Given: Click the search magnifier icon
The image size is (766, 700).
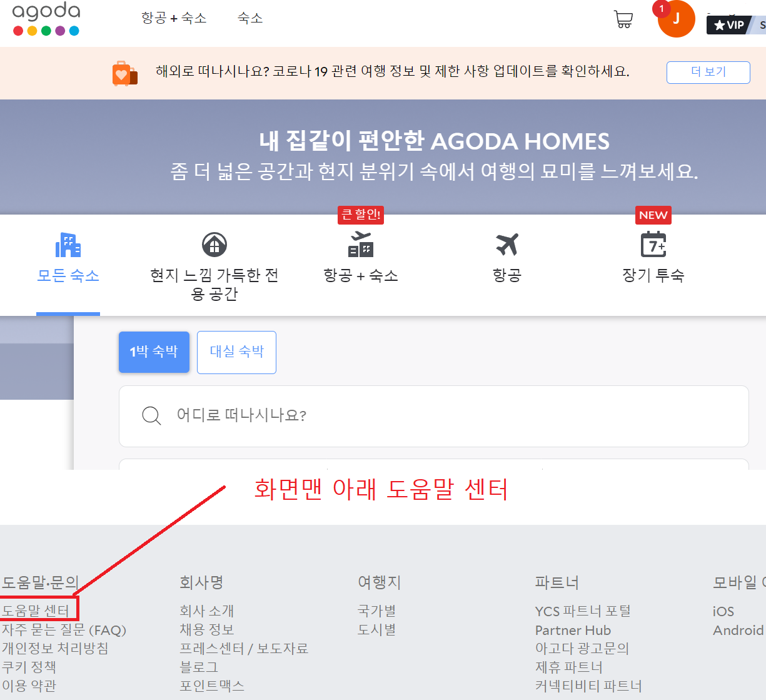Looking at the screenshot, I should 151,415.
